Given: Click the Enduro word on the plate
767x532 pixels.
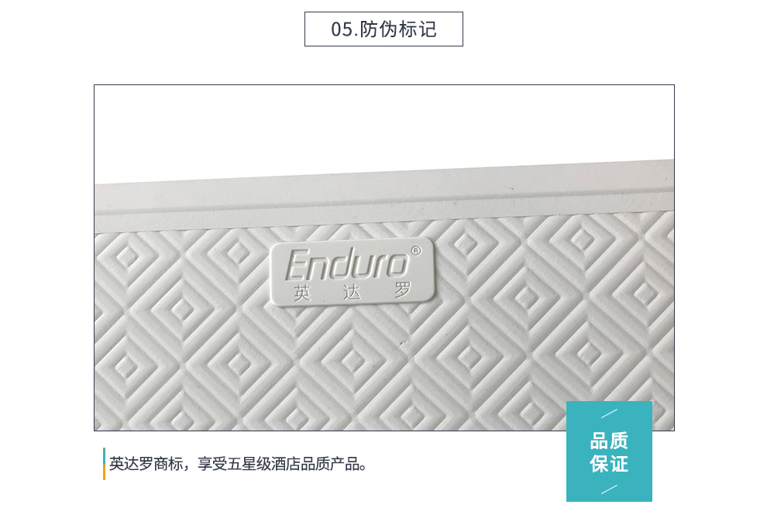Looking at the screenshot, I should [x=347, y=265].
